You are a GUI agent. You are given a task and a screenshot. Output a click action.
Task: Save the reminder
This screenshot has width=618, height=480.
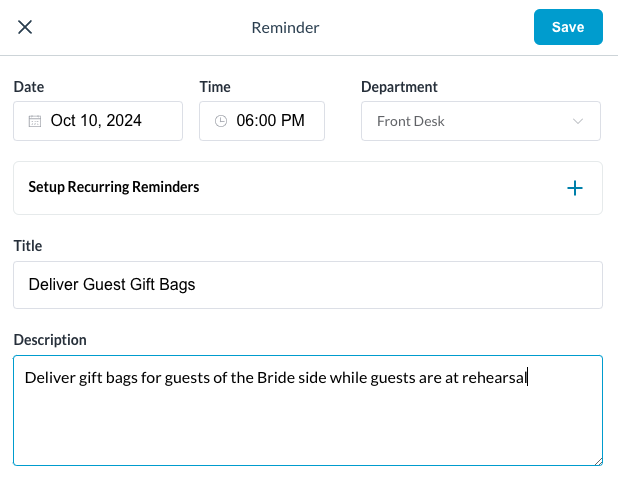pyautogui.click(x=568, y=27)
